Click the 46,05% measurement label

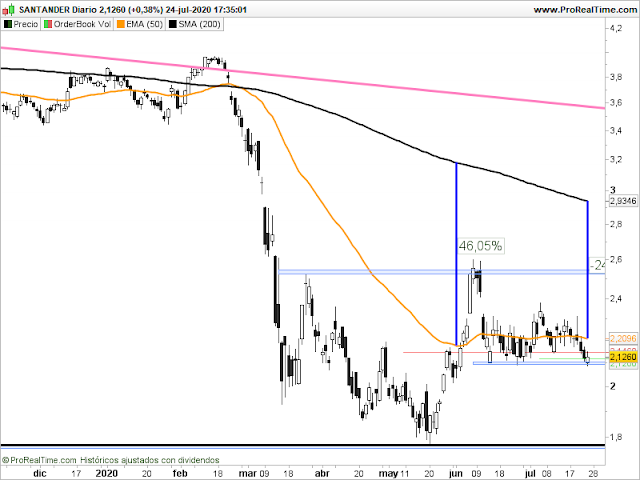[480, 246]
